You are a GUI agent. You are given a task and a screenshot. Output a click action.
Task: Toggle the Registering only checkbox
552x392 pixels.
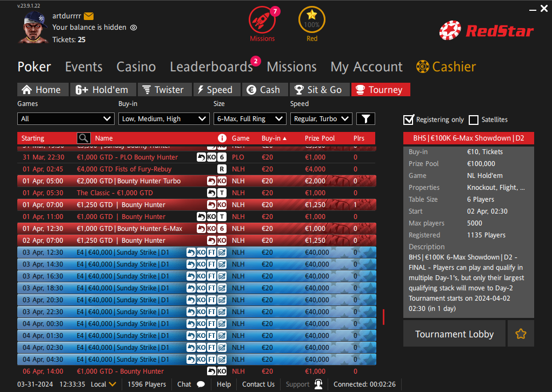(x=408, y=119)
